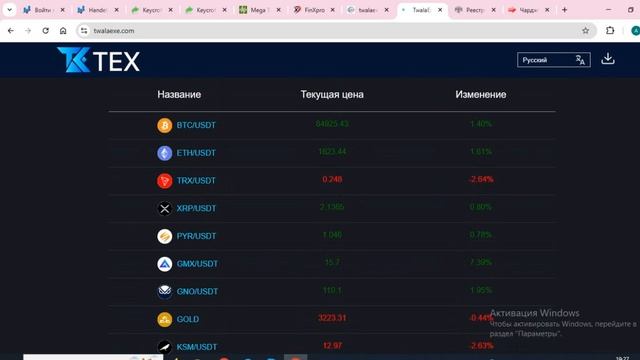Select the GMX/USDT pair
Screen dimensions: 640x360
(197, 264)
